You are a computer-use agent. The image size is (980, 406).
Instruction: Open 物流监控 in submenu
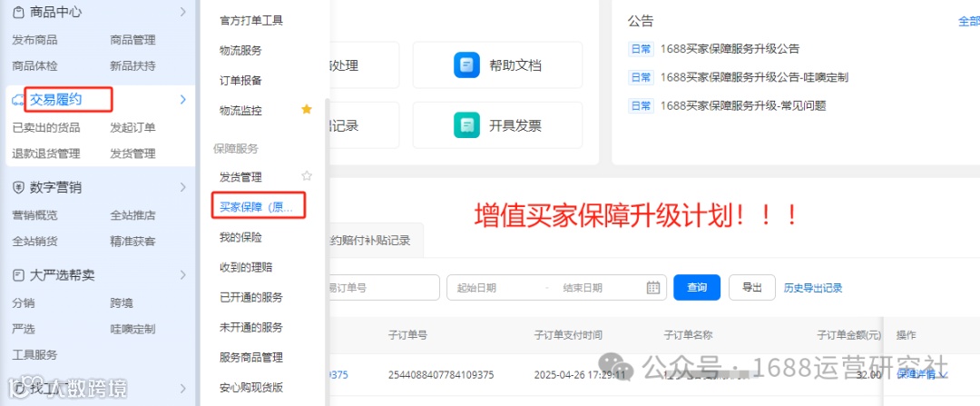(x=240, y=111)
